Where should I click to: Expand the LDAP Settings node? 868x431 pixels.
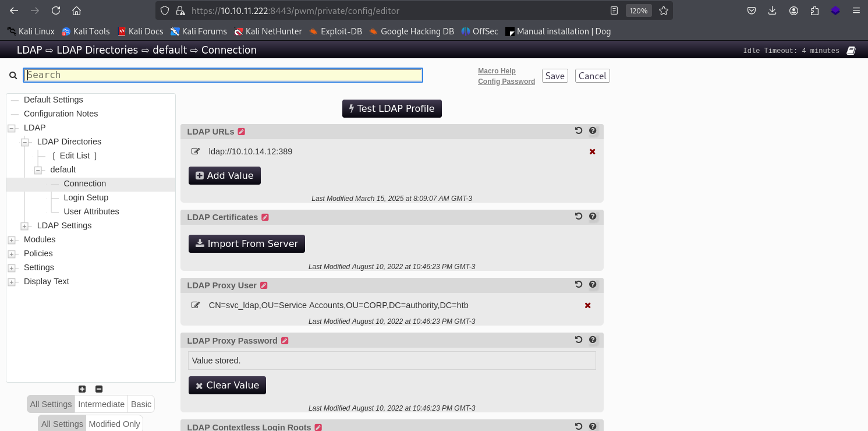pyautogui.click(x=25, y=226)
